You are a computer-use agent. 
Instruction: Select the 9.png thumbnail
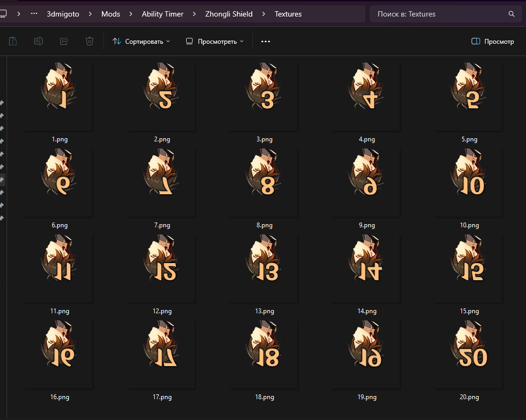(x=366, y=182)
